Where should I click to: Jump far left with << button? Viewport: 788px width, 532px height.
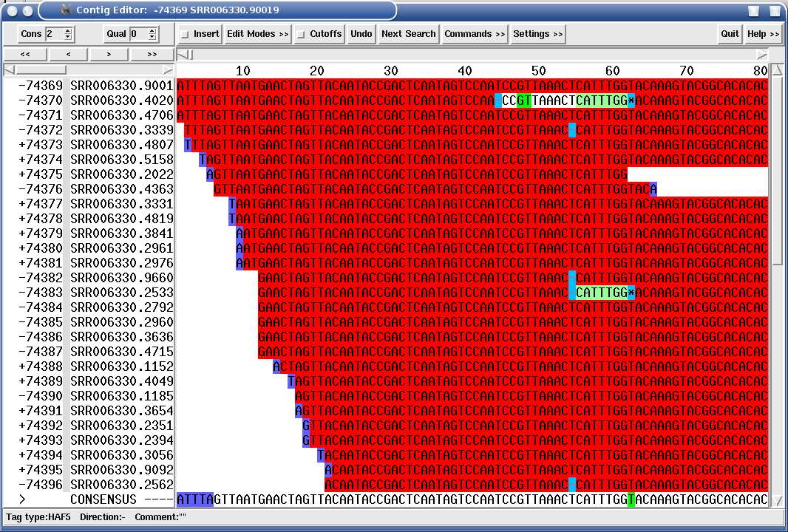click(26, 54)
